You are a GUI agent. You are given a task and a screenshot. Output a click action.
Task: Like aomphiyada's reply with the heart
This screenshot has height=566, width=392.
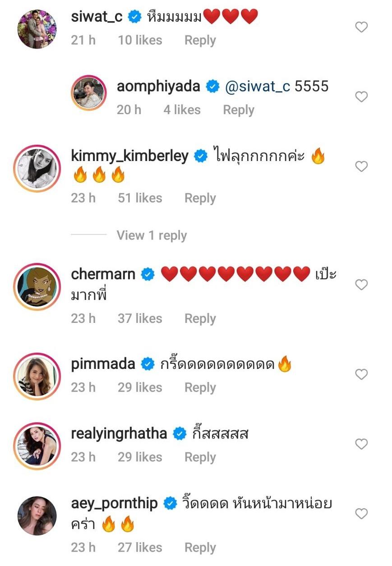(361, 97)
